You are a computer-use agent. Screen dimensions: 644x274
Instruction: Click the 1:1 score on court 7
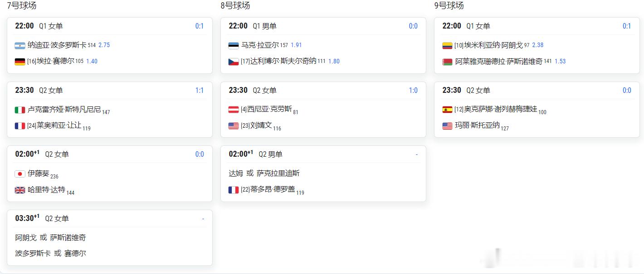tap(200, 90)
